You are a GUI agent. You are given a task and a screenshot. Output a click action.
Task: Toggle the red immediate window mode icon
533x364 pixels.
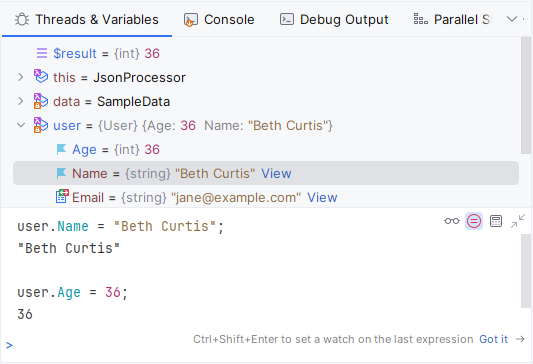[x=474, y=221]
